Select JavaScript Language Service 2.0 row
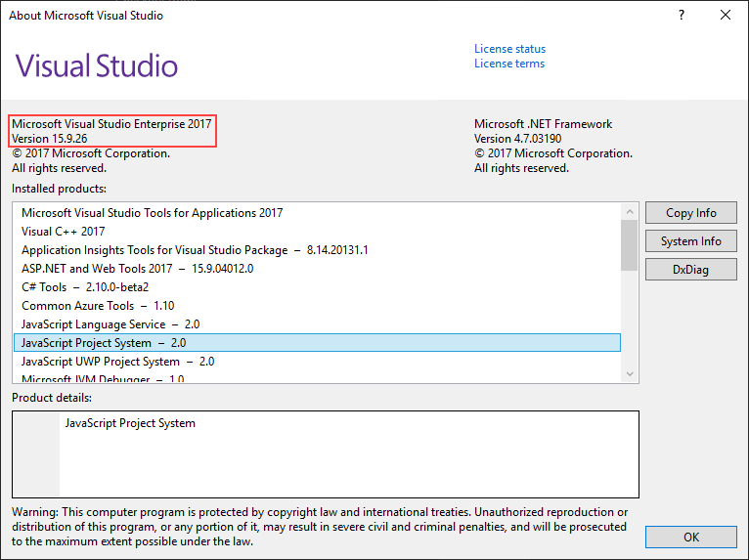Screen dimensions: 749x560 point(317,324)
